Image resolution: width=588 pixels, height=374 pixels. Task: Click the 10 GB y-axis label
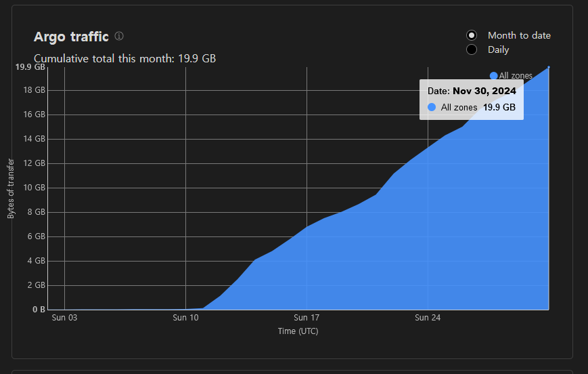[x=34, y=188]
